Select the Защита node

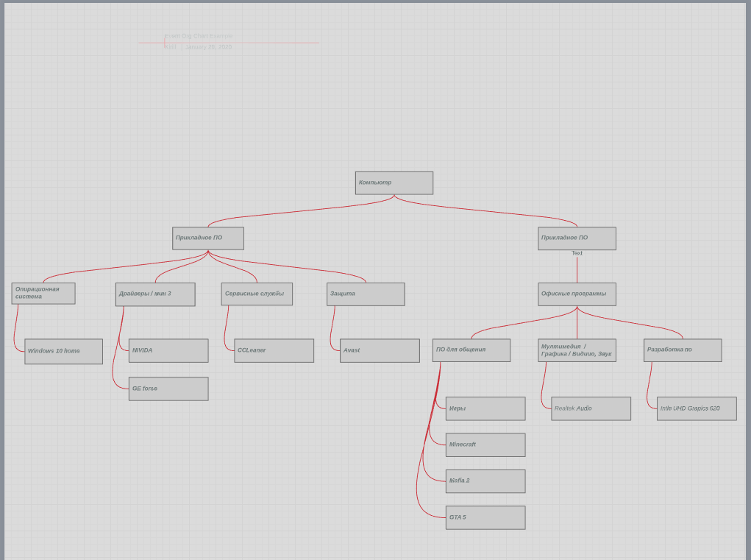click(366, 294)
